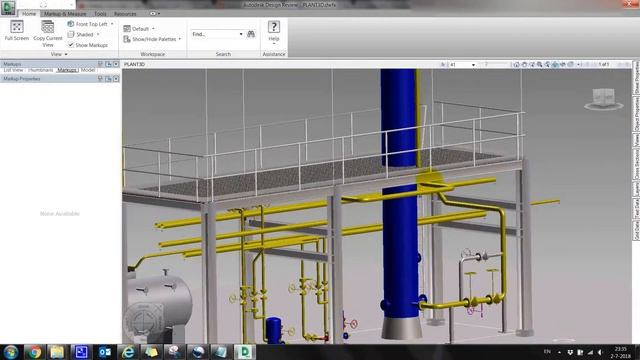Expand the Find search dropdown arrow
Viewport: 640px width, 360px height.
click(x=241, y=34)
